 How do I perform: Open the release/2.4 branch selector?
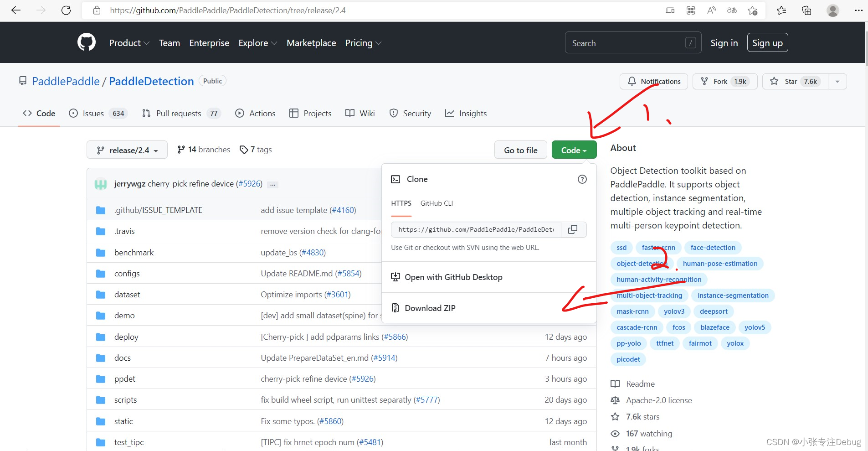coord(127,150)
